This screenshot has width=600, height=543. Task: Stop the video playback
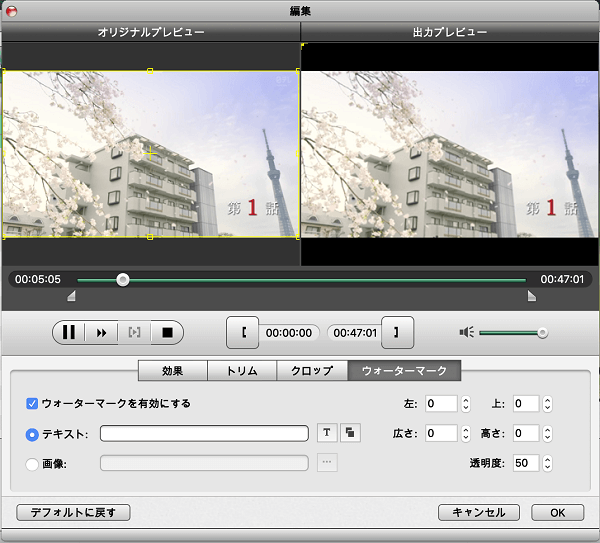tap(167, 332)
